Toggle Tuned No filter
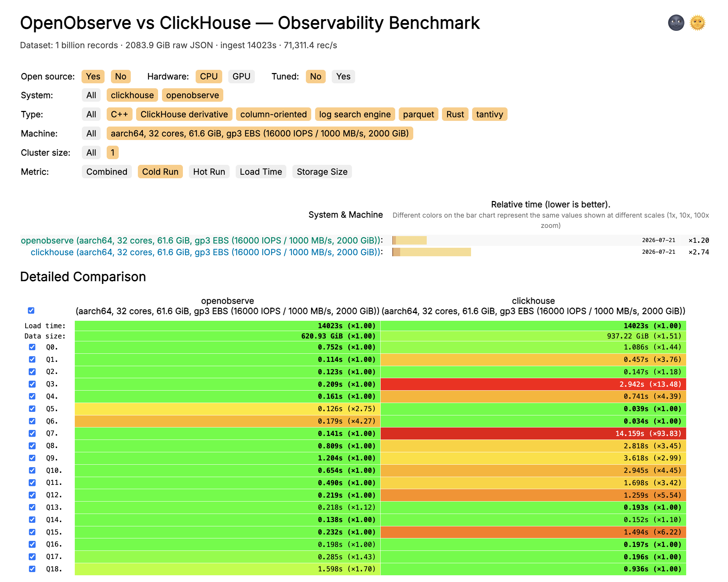728x582 pixels. pyautogui.click(x=315, y=77)
